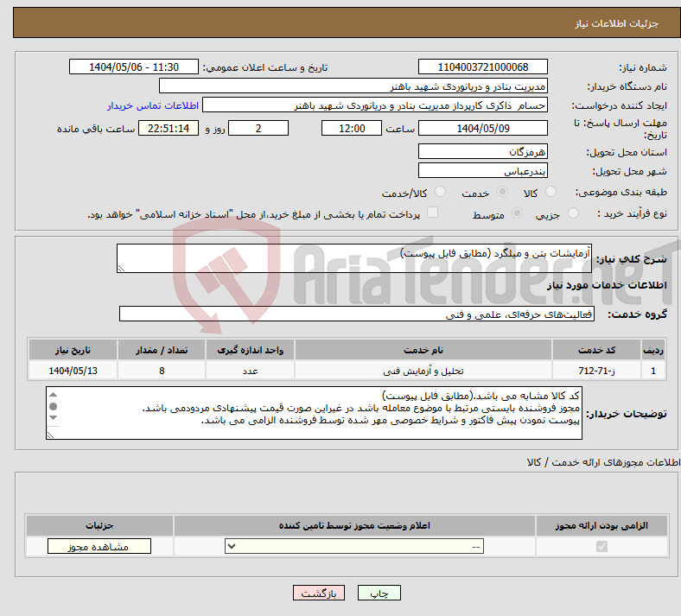Click the deadline time field 12:00

pyautogui.click(x=352, y=128)
